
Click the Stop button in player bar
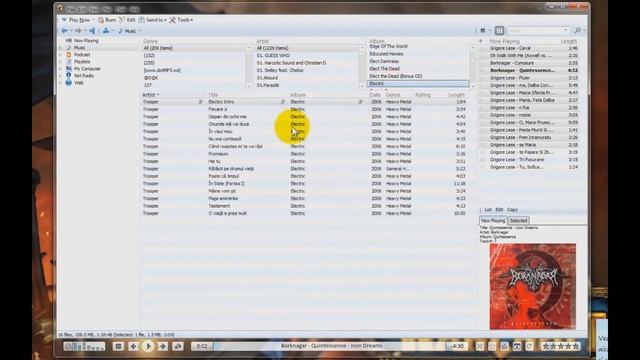(x=118, y=346)
